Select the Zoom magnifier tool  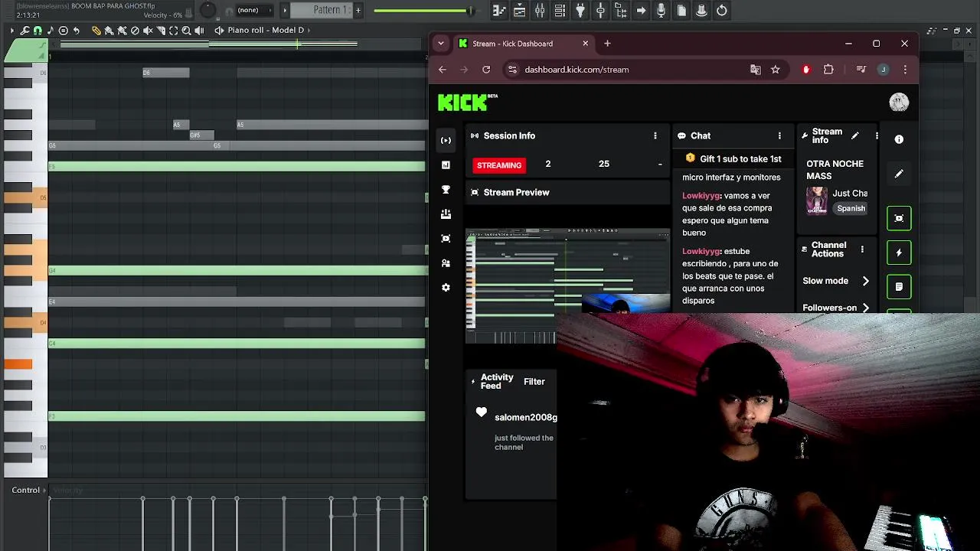(x=186, y=31)
